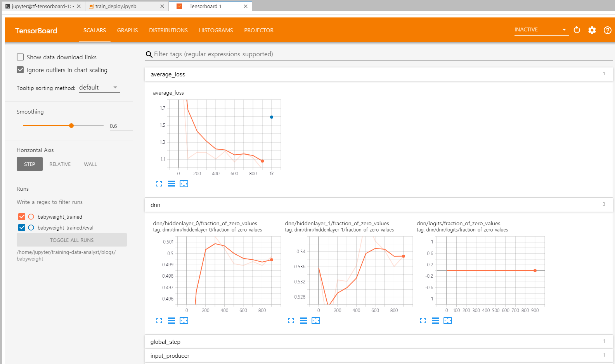The width and height of the screenshot is (615, 364).
Task: Click notebook icon on train_deploy.ipynb tab
Action: [x=91, y=6]
